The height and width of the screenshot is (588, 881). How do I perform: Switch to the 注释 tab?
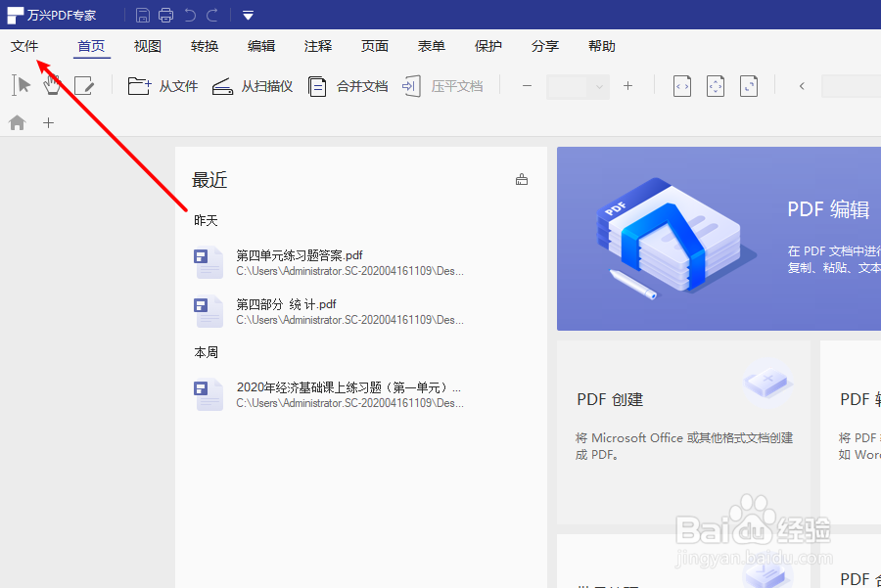click(x=318, y=46)
